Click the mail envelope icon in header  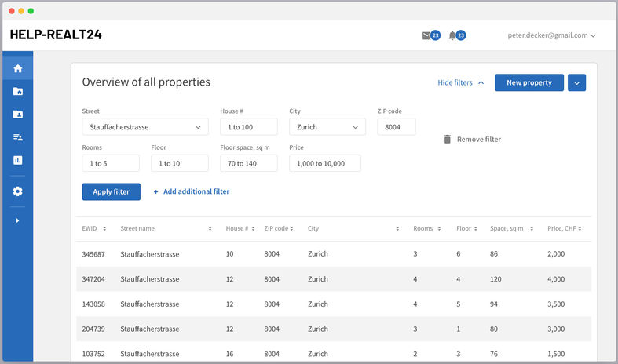coord(426,35)
